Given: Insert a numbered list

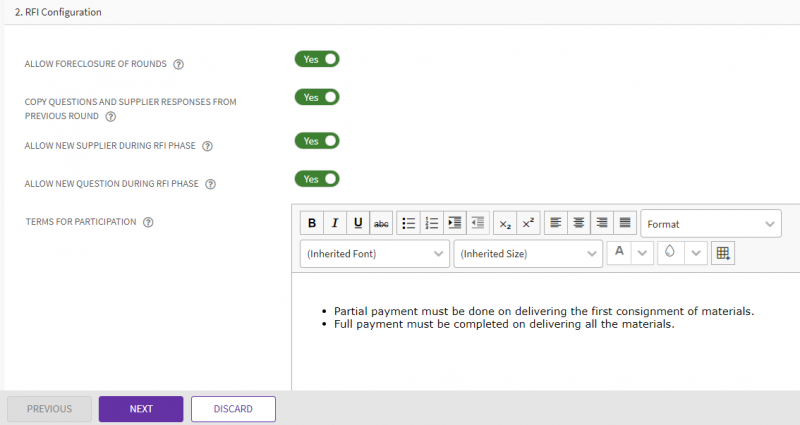Looking at the screenshot, I should point(431,223).
